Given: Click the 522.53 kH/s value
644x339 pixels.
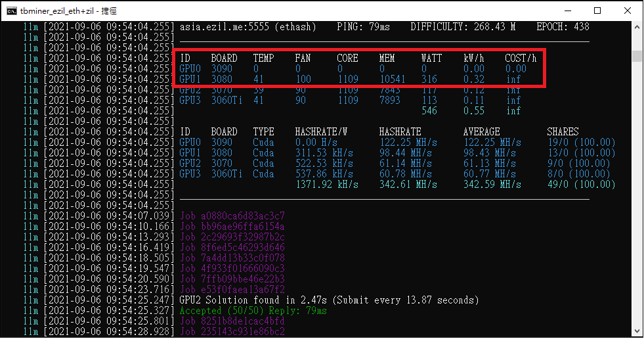Looking at the screenshot, I should click(x=324, y=164).
